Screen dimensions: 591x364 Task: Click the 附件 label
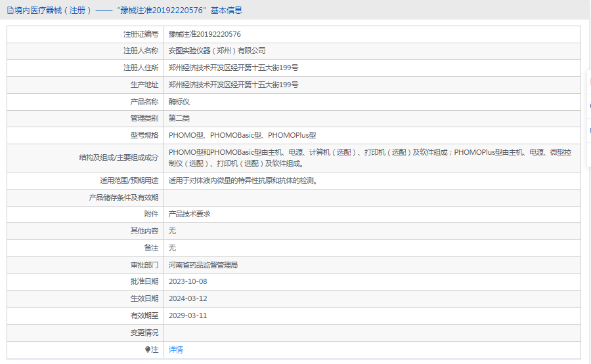coord(151,214)
